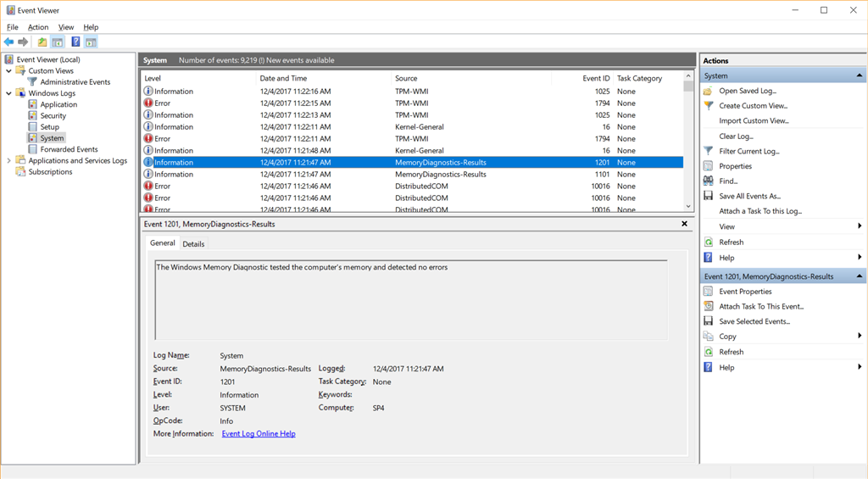Click Clear Log action

point(736,136)
